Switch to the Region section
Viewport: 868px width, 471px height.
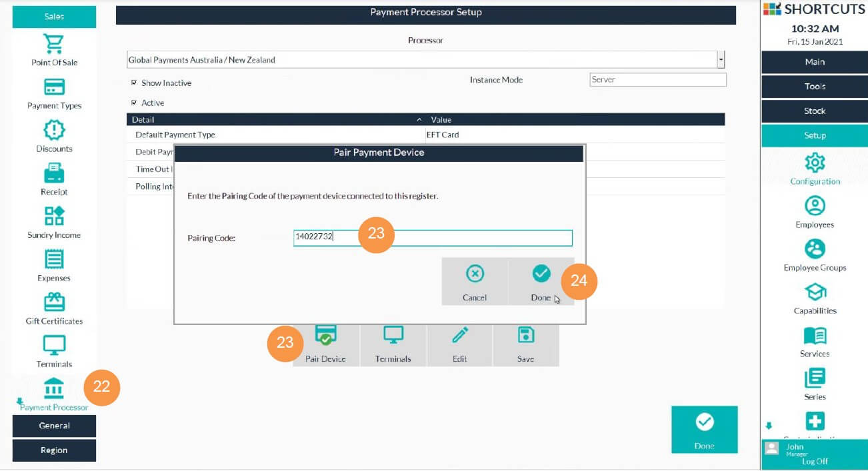54,450
